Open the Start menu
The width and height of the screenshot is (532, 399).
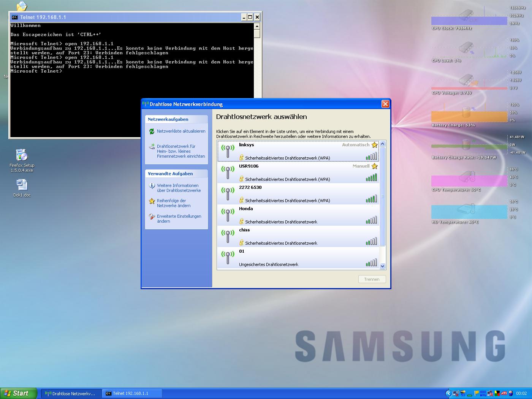(x=19, y=393)
